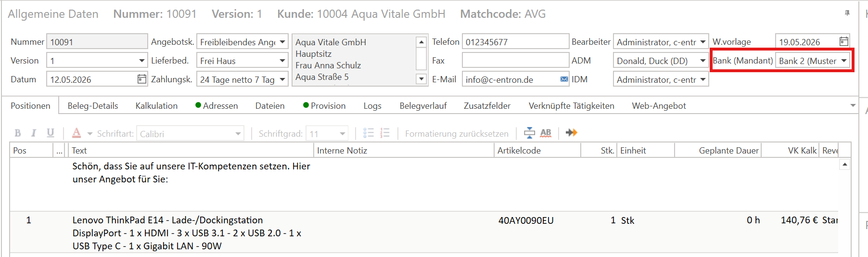
Task: Open the font color dropdown arrow
Action: [x=89, y=134]
